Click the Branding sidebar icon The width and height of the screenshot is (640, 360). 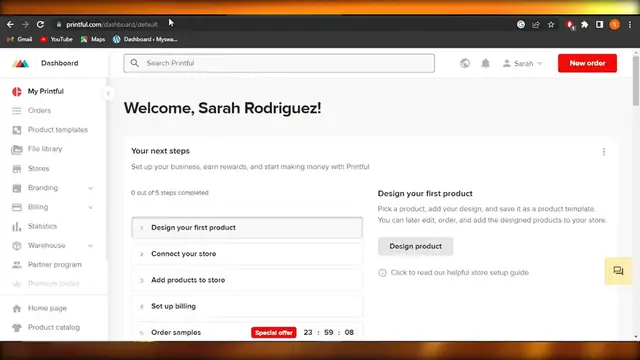coord(17,188)
